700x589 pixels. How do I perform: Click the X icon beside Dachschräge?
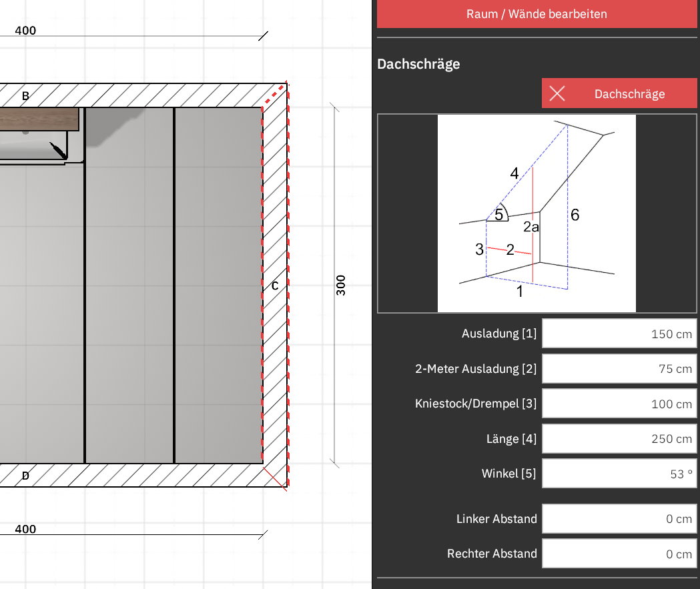pyautogui.click(x=557, y=93)
